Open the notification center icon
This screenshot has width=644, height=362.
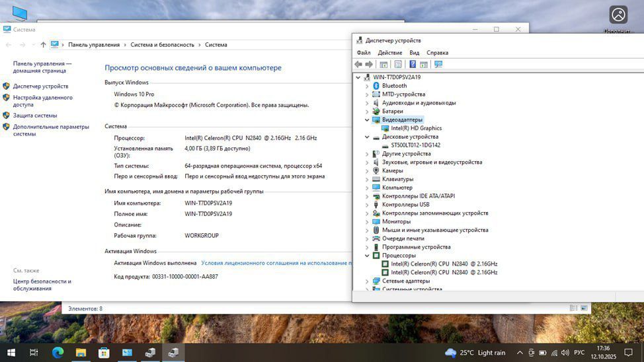628,353
